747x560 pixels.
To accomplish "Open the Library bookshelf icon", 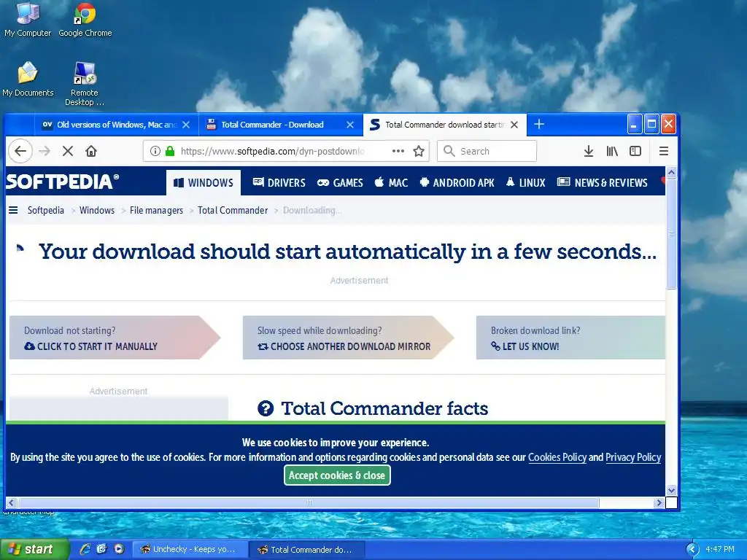I will [612, 151].
